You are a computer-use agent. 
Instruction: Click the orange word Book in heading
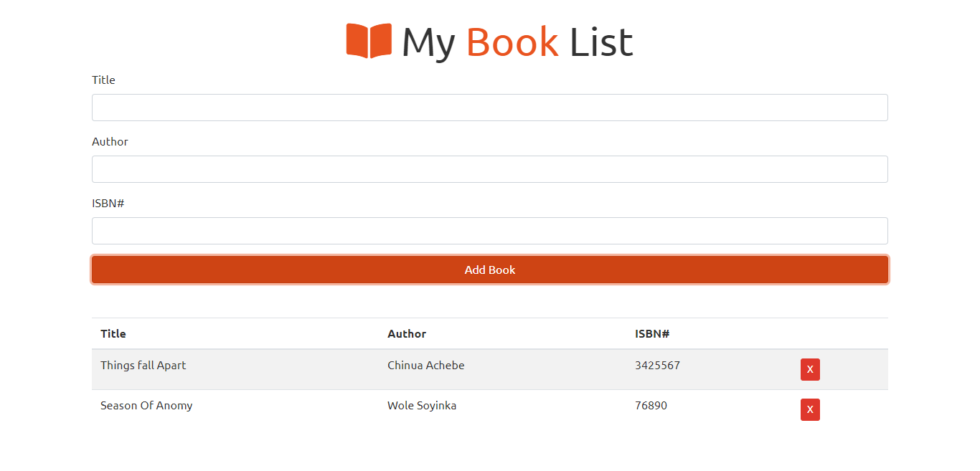click(x=512, y=42)
